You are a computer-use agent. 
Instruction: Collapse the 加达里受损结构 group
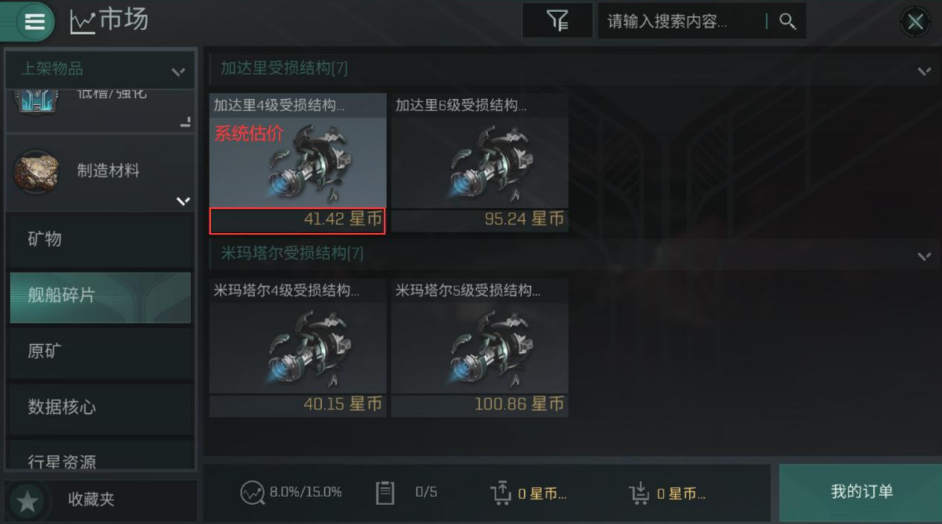[924, 71]
